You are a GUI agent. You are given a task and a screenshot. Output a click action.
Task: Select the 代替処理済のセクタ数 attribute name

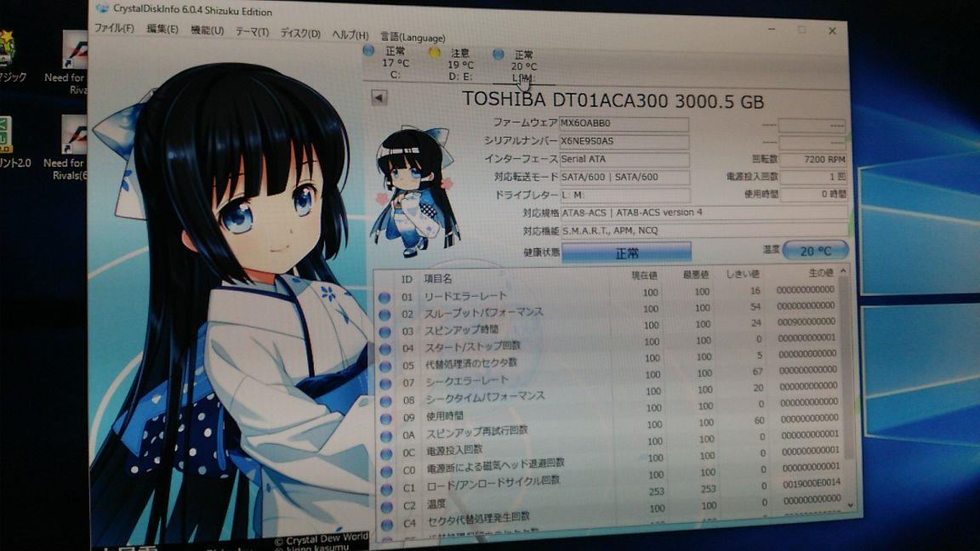pyautogui.click(x=471, y=363)
